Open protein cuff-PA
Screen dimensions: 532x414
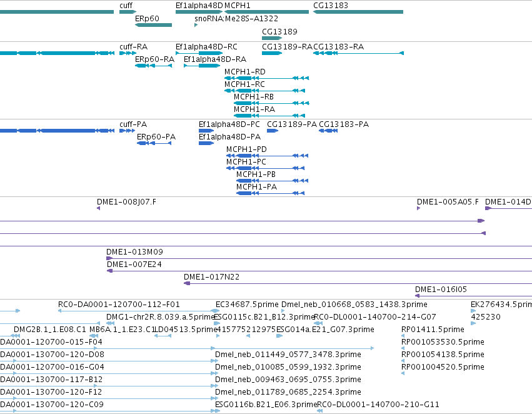133,124
